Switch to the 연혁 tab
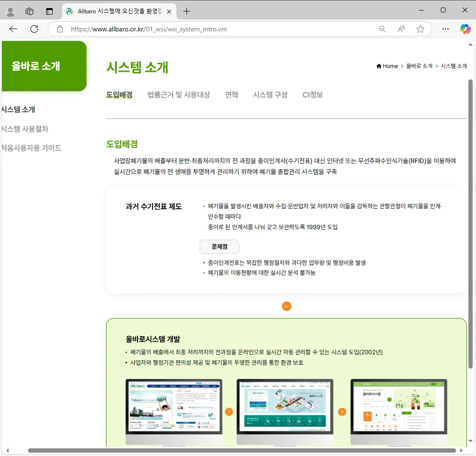Image resolution: width=476 pixels, height=456 pixels. point(232,95)
